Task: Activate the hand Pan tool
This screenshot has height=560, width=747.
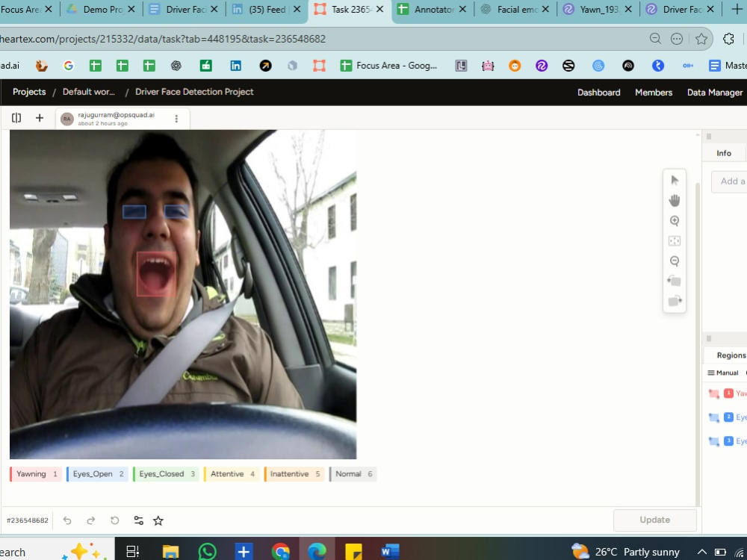Action: pyautogui.click(x=674, y=200)
